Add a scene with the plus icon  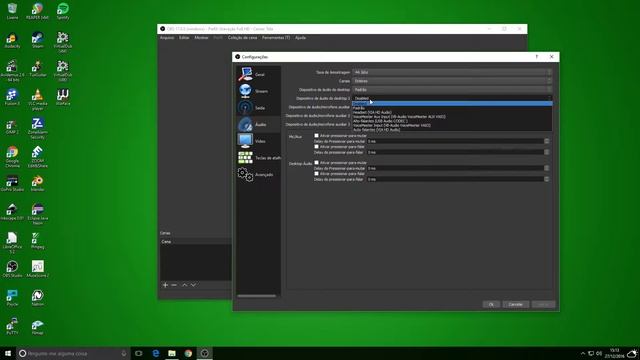coord(165,285)
